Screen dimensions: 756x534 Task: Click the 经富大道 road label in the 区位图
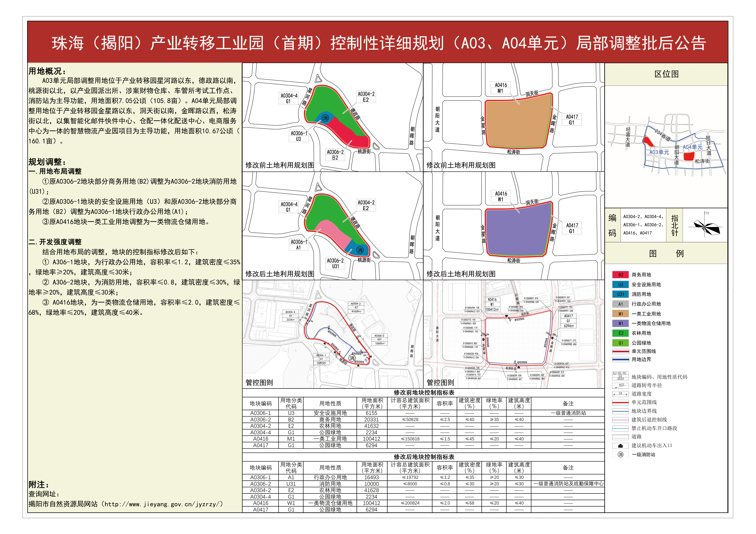(628, 137)
